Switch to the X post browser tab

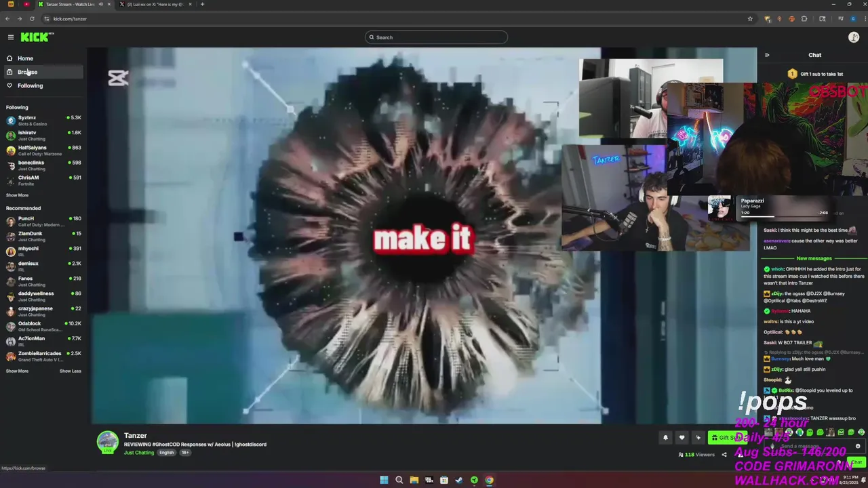click(155, 4)
